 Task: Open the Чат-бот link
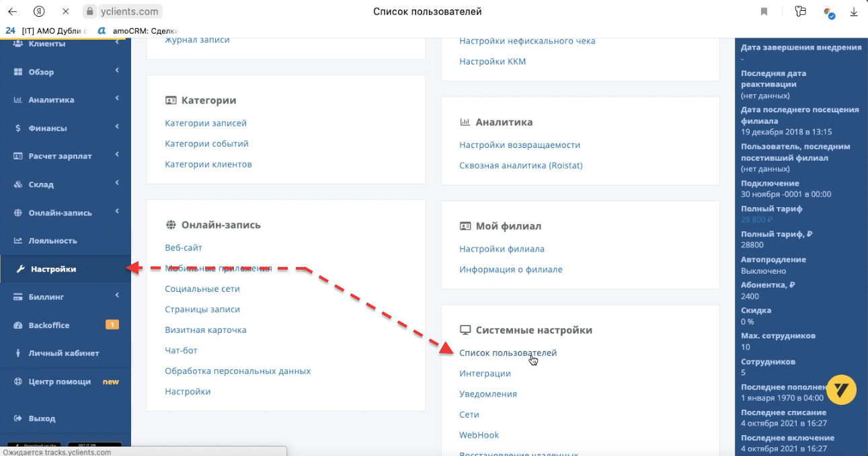tap(181, 350)
